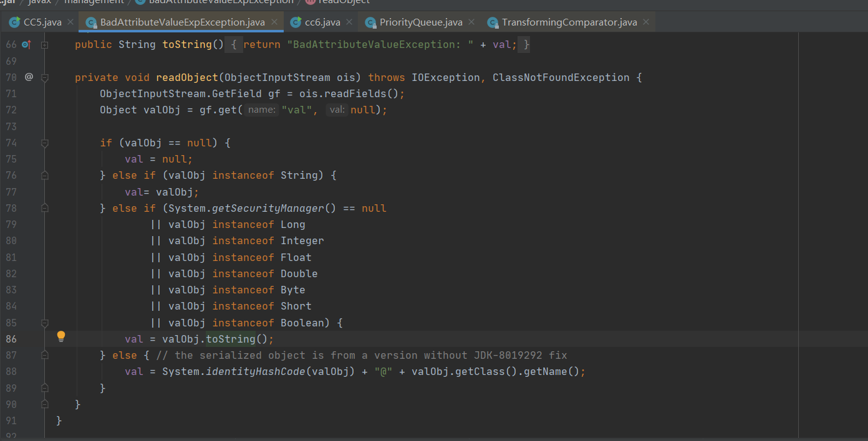Click 'identityHashCode' on line 88
The image size is (868, 441).
(256, 372)
